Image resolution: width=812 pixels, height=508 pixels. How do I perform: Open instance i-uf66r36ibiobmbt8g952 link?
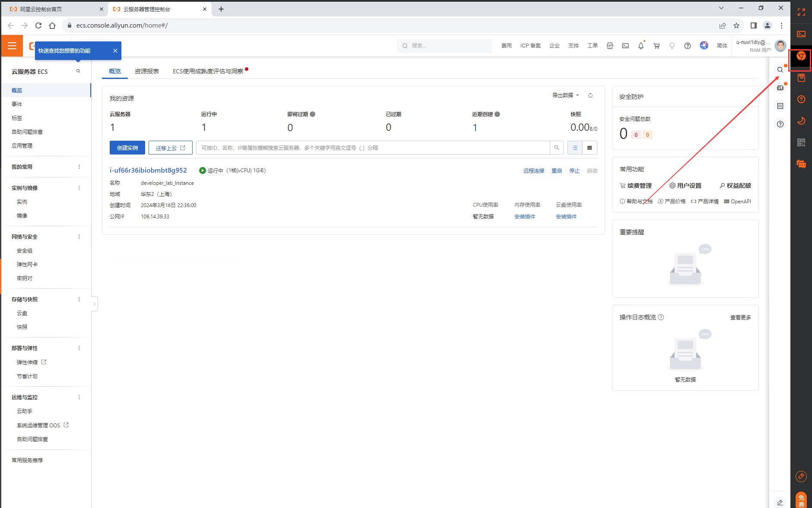(x=148, y=170)
